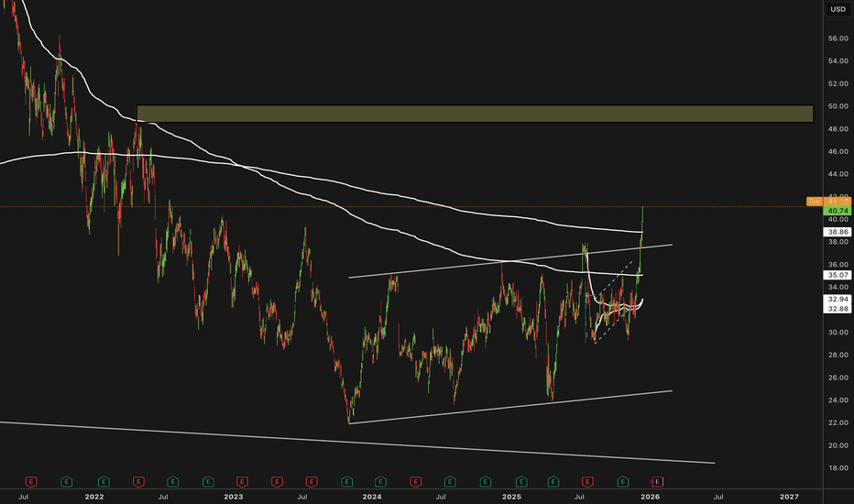Click the leftmost red earnings marker
The image size is (854, 504).
(31, 482)
